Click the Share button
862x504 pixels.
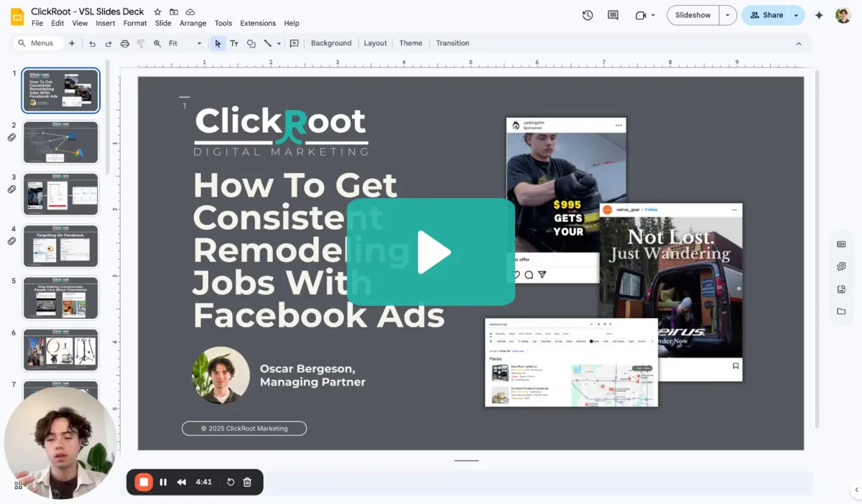pos(766,15)
